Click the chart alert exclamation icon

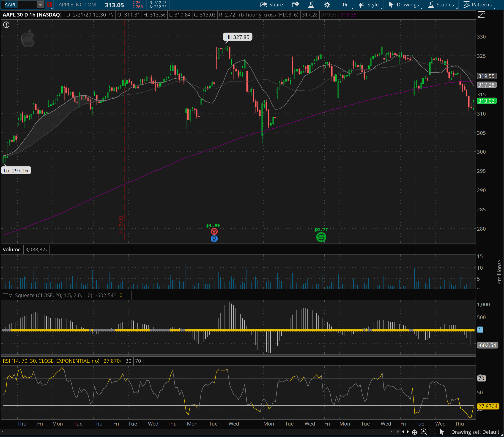click(x=6, y=25)
